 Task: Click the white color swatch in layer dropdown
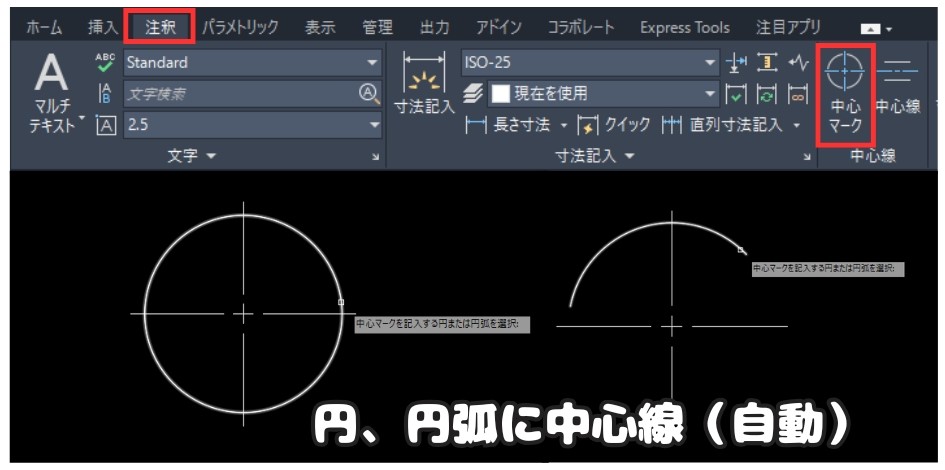pyautogui.click(x=501, y=94)
